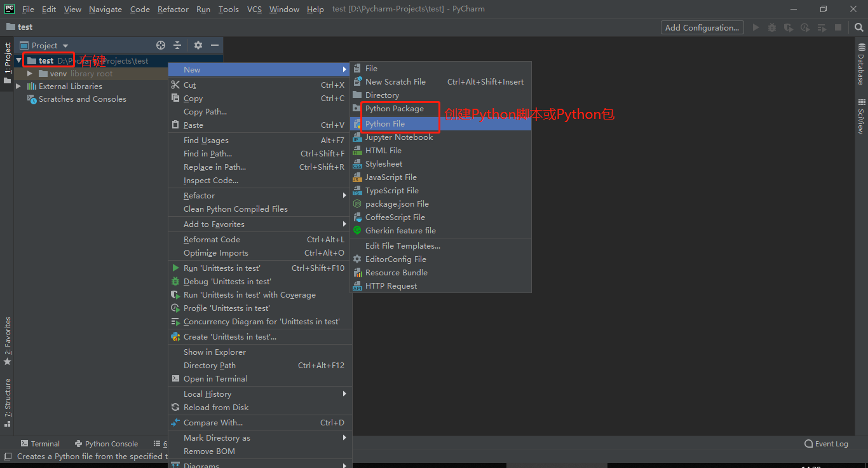This screenshot has width=868, height=468.
Task: Open the Database side panel tab
Action: pyautogui.click(x=861, y=64)
